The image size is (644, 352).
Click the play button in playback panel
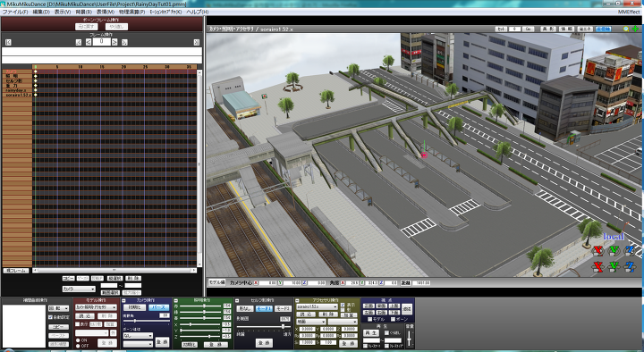click(371, 332)
